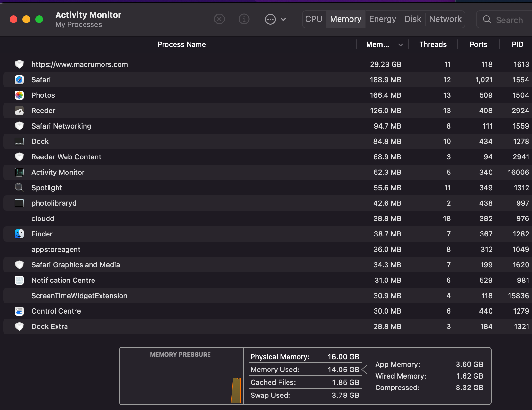Switch to the CPU tab
This screenshot has height=410, width=532.
click(x=314, y=19)
